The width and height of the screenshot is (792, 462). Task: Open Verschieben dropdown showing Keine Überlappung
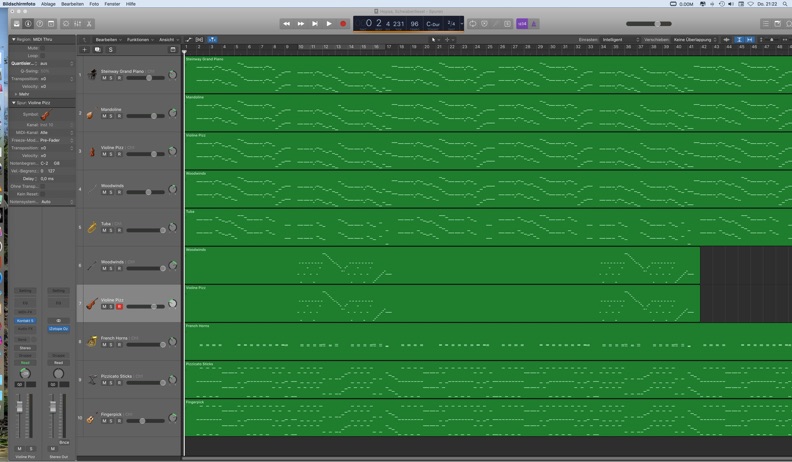point(695,39)
